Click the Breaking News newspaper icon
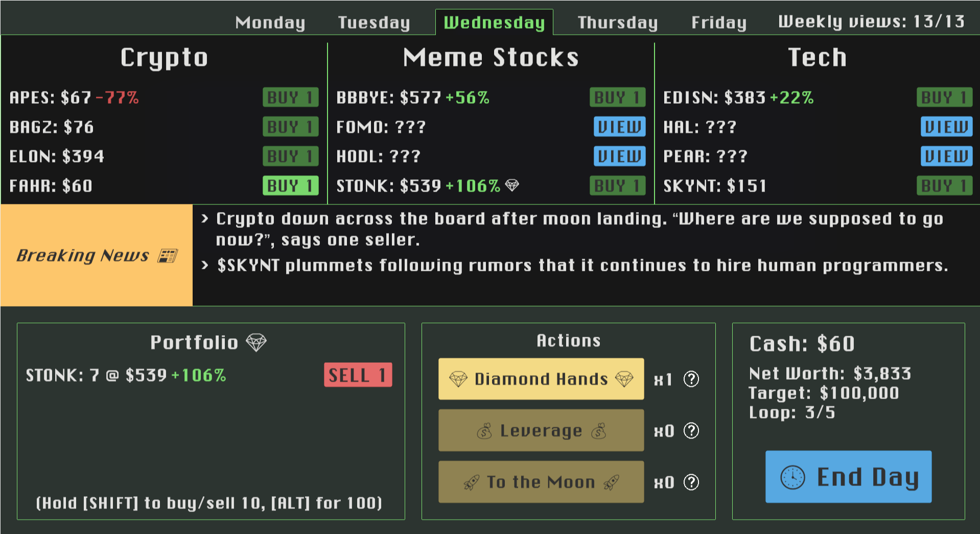Screen dimensions: 980x534 168,256
